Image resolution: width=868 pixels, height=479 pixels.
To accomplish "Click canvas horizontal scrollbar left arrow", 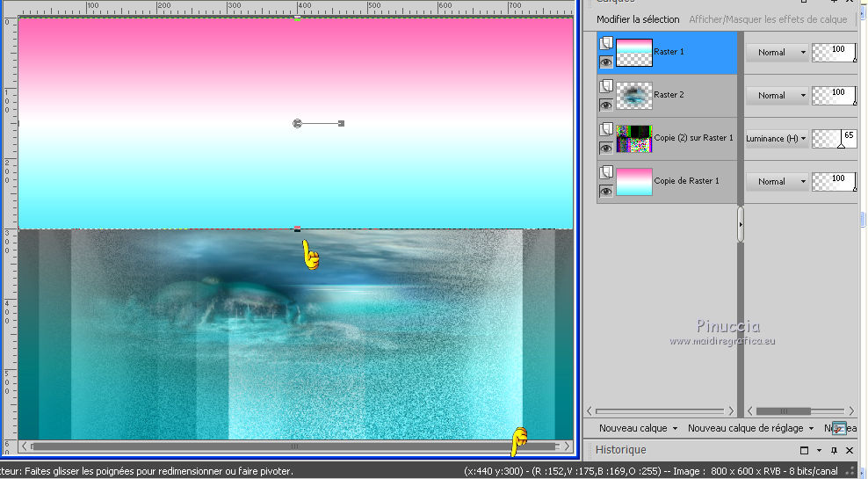I will coord(25,446).
